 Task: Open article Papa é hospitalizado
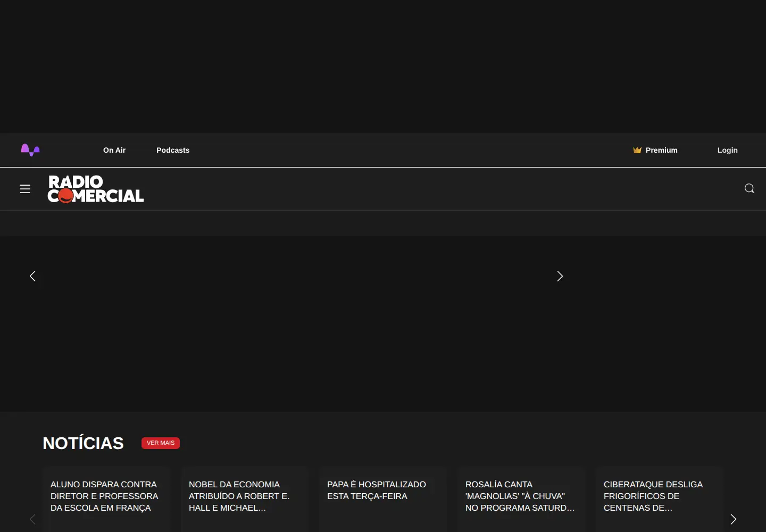coord(377,490)
